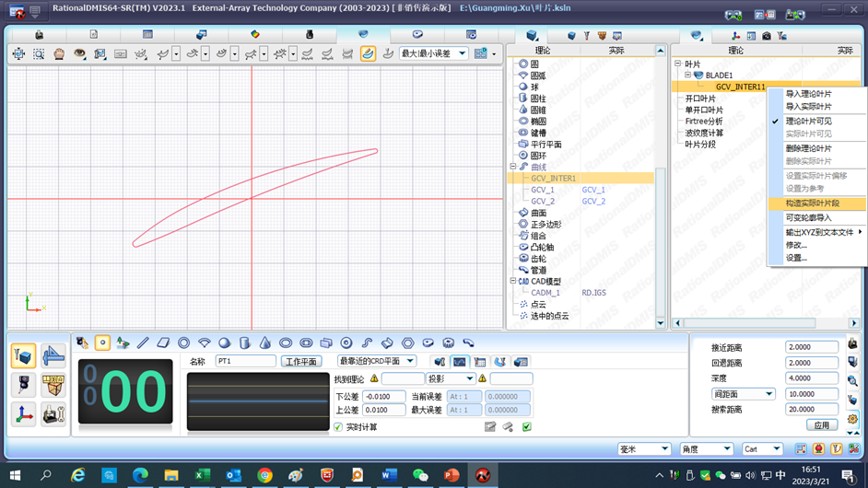
Task: Select 构造实际叶片段 from the context menu
Action: [x=812, y=203]
